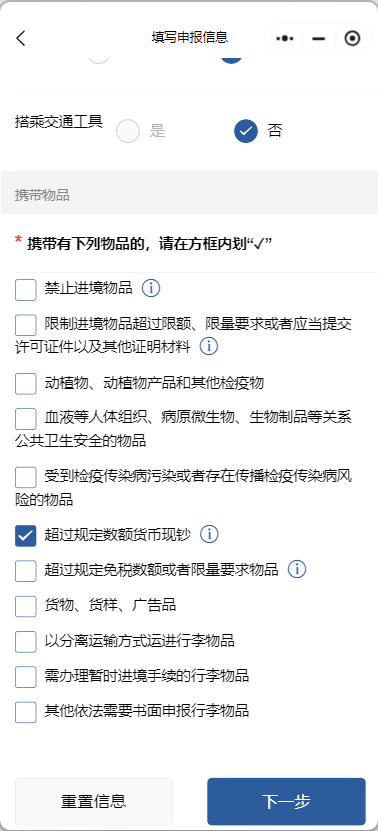The width and height of the screenshot is (378, 831).
Task: Click the 重置信息 button
Action: [x=94, y=801]
